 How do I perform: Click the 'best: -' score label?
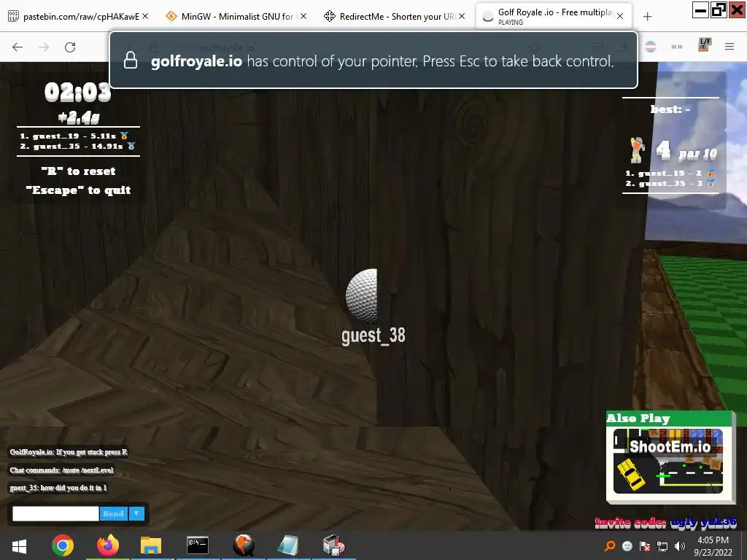(670, 109)
